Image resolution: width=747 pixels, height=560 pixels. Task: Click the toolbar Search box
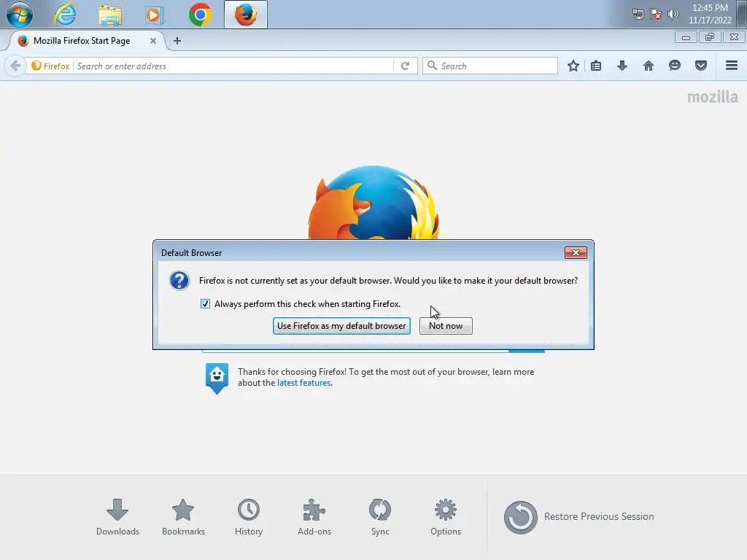point(490,66)
